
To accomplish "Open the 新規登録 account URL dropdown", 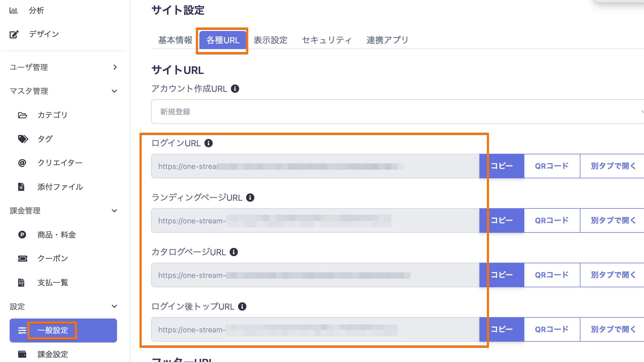I will [x=395, y=112].
